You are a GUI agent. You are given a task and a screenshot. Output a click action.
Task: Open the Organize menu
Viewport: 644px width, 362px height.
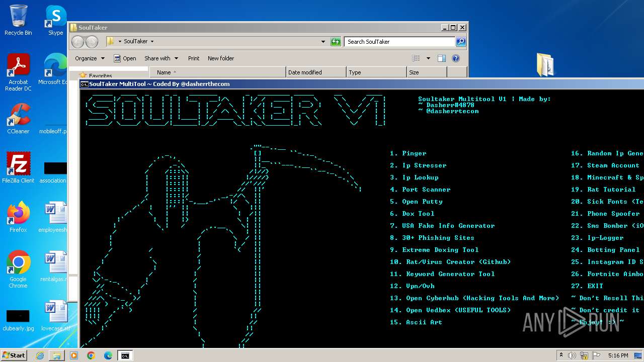pos(90,58)
